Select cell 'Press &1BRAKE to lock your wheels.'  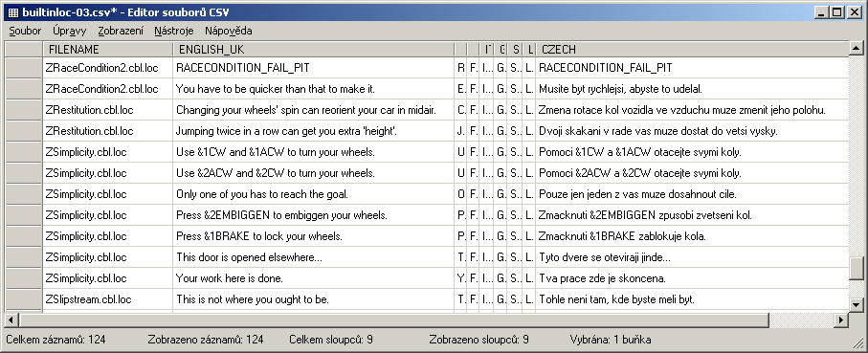(x=313, y=235)
